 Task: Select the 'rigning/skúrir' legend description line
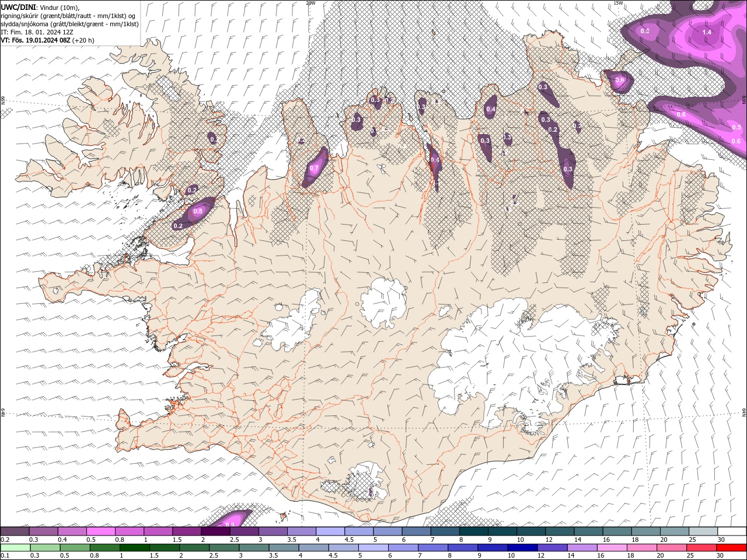point(68,16)
